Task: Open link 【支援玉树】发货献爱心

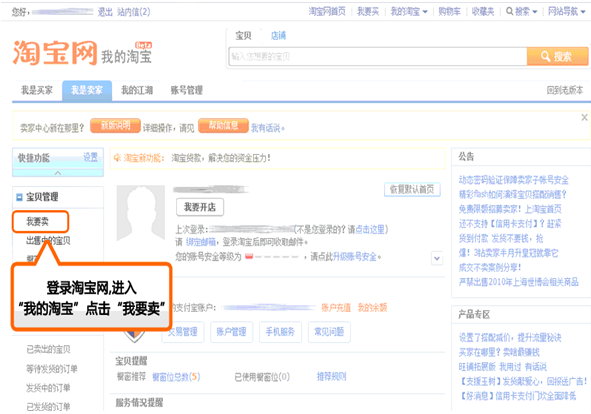Action: pos(522,382)
